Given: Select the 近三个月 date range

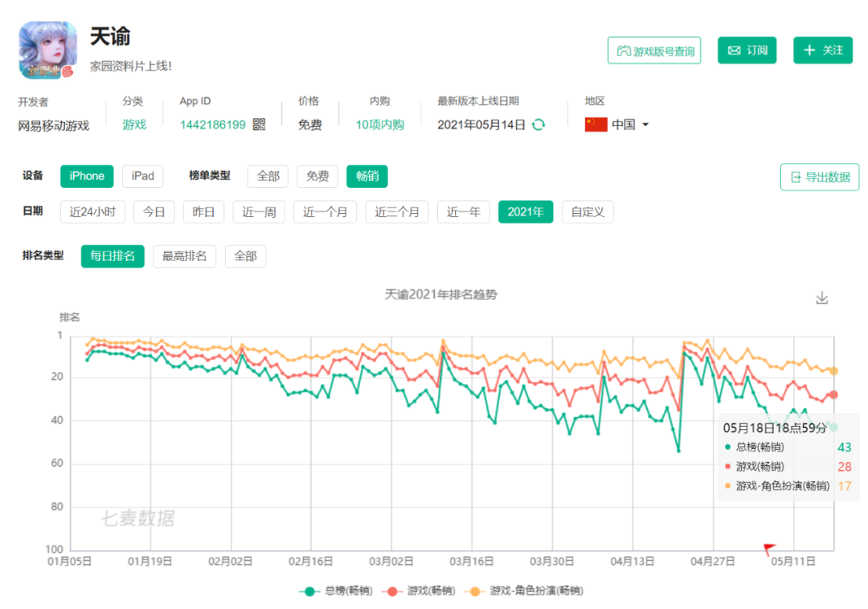Looking at the screenshot, I should click(397, 212).
